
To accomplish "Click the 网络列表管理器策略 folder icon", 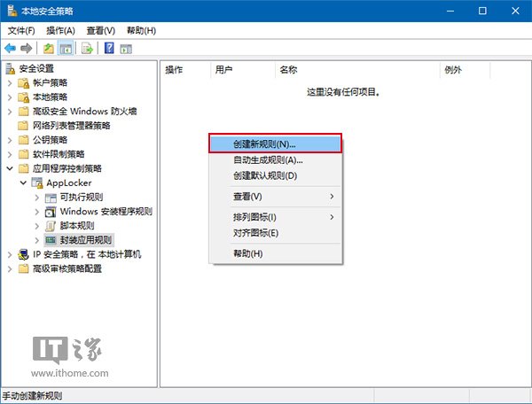I will point(23,126).
